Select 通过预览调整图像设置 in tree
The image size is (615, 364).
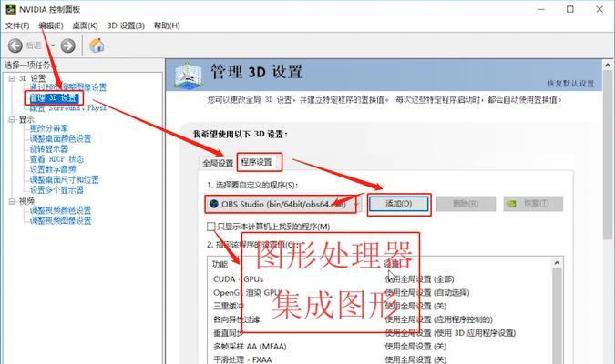pyautogui.click(x=67, y=87)
